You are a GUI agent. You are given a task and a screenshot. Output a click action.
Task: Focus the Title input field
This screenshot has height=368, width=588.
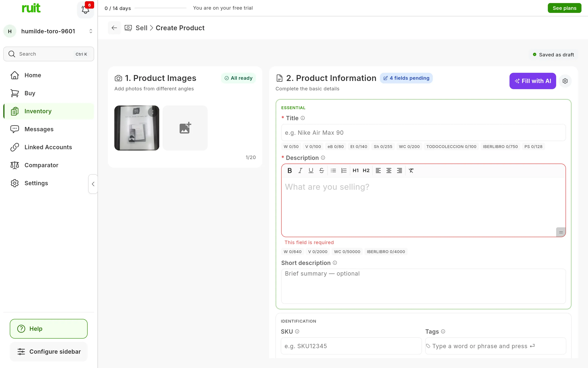coord(423,133)
